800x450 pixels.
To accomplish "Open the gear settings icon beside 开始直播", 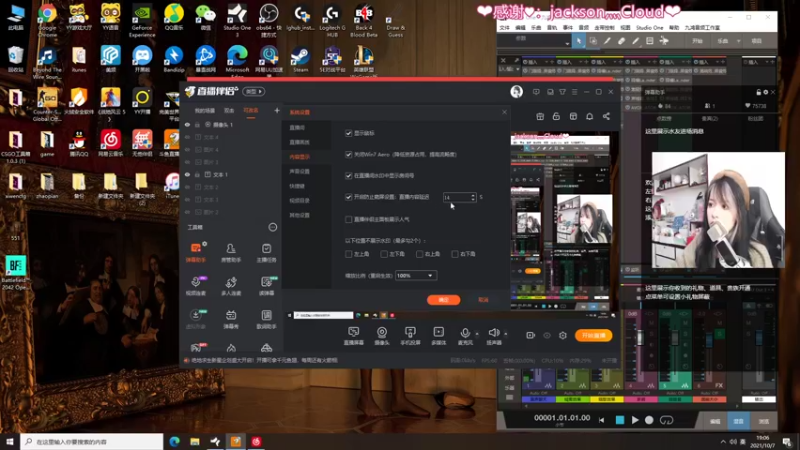I will point(563,335).
